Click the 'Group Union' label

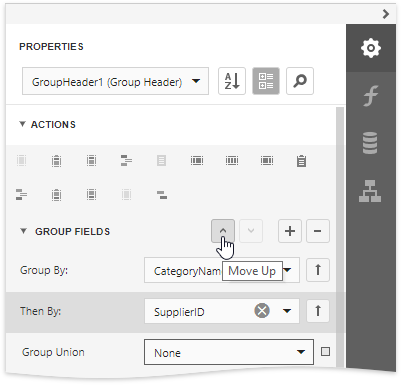click(x=53, y=352)
